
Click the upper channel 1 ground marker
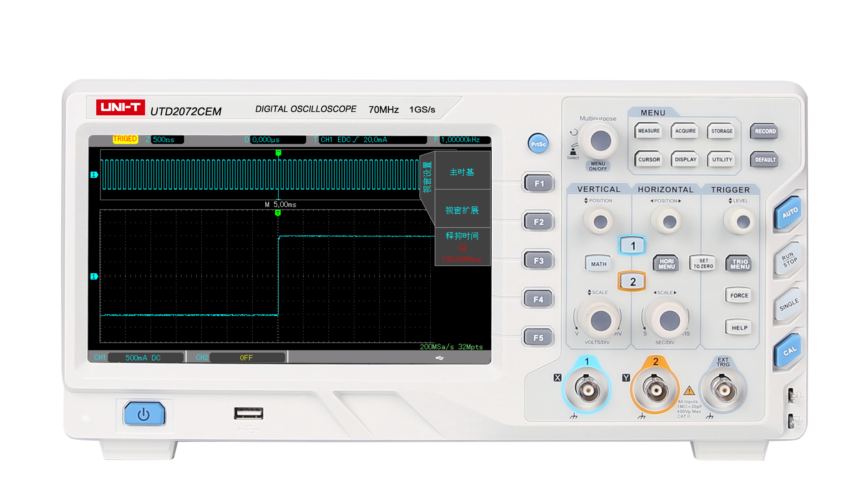tap(94, 175)
